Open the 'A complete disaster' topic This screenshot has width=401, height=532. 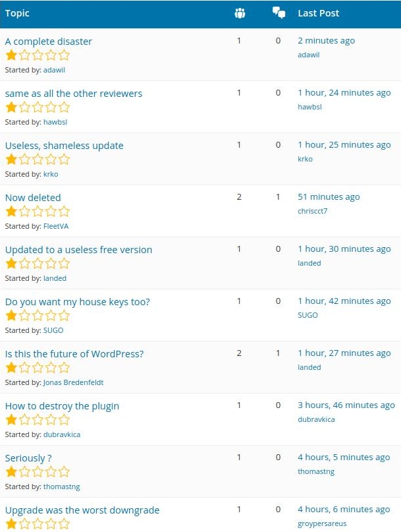[x=49, y=42]
